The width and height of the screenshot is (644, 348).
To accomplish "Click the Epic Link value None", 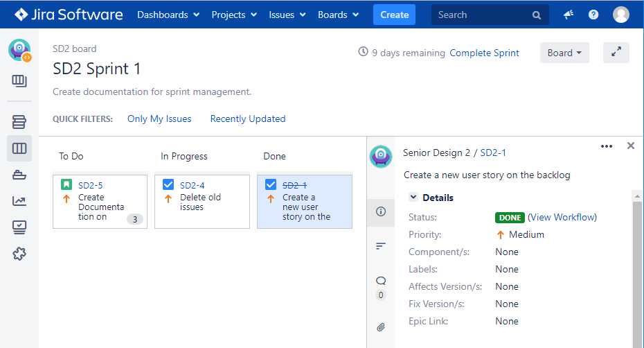I will (507, 321).
